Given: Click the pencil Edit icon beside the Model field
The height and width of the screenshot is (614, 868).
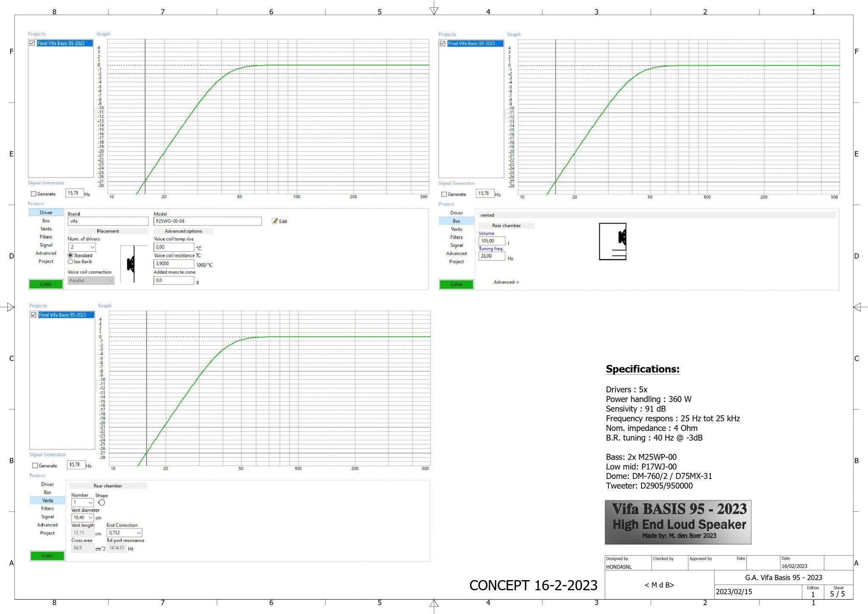Looking at the screenshot, I should [x=275, y=221].
